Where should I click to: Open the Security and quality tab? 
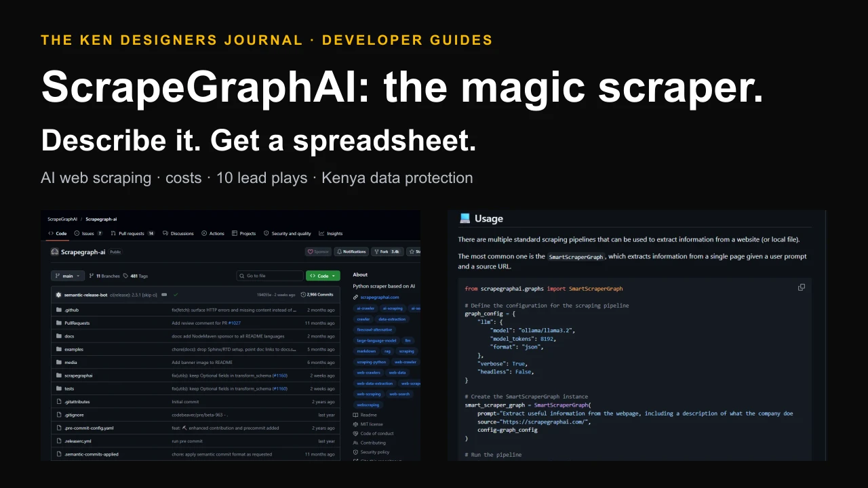point(288,233)
